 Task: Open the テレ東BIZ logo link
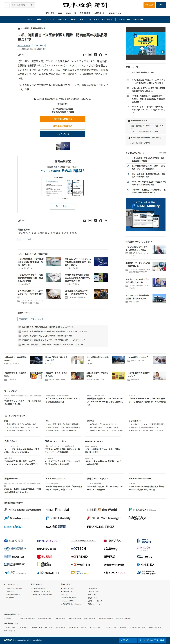tap(45, 557)
